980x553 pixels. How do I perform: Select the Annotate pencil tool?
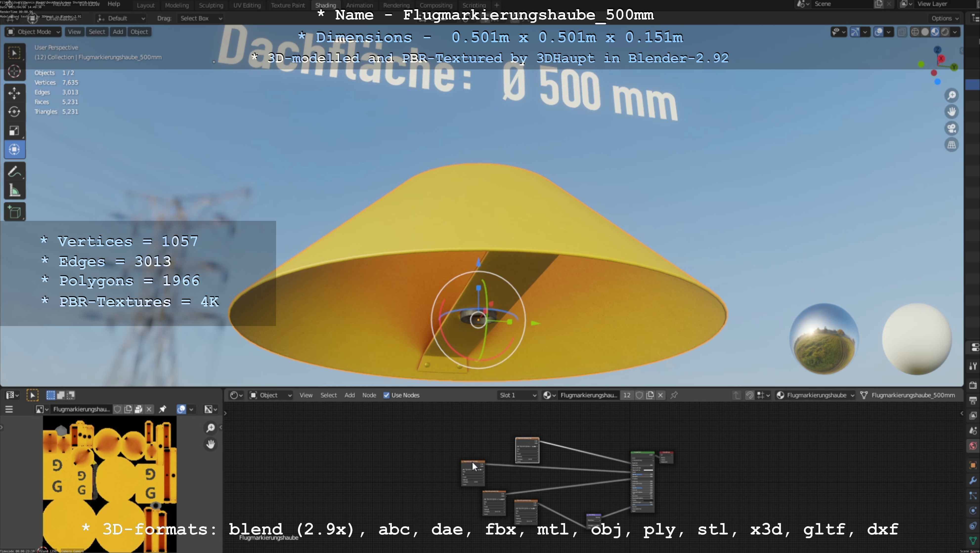pos(14,172)
